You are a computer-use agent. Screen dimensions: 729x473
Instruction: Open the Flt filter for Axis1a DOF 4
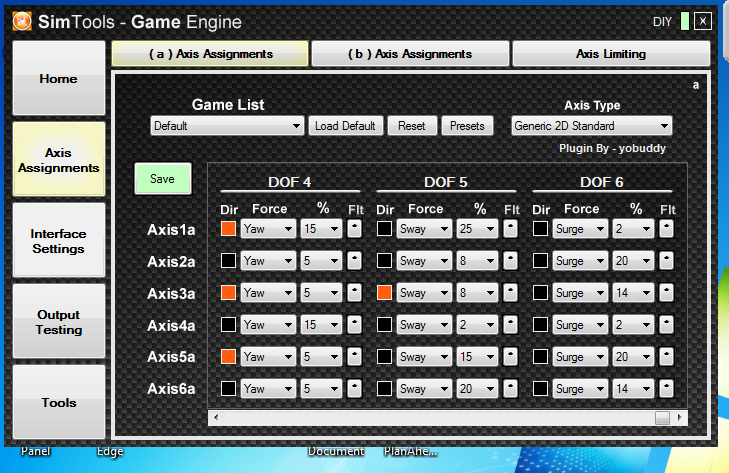(x=354, y=229)
